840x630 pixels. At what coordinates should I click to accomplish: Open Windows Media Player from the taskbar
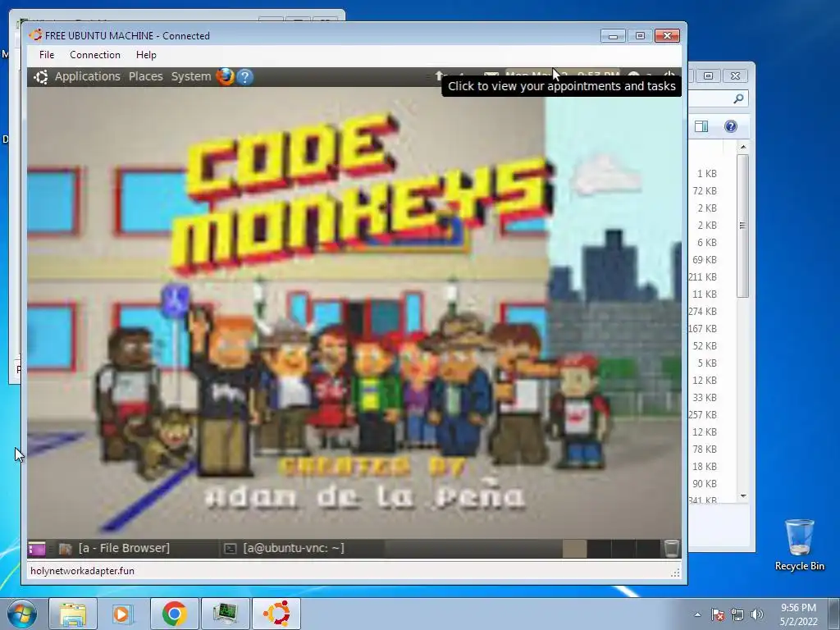(x=123, y=614)
